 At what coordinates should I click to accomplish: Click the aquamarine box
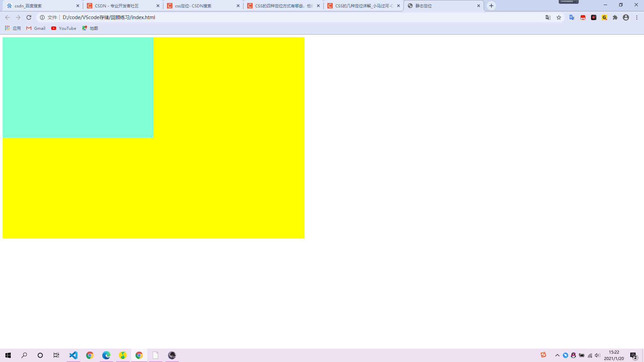(78, 87)
